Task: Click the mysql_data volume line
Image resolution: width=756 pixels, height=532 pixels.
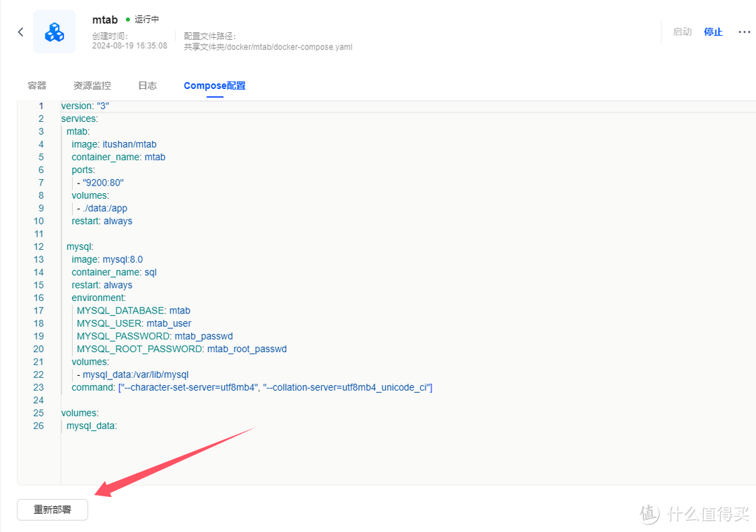Action: (91, 426)
